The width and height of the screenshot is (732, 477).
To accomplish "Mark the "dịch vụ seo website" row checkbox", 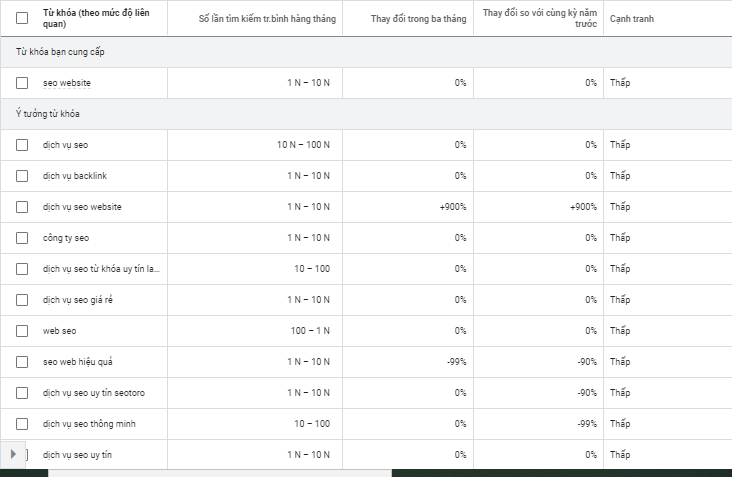I will [22, 207].
